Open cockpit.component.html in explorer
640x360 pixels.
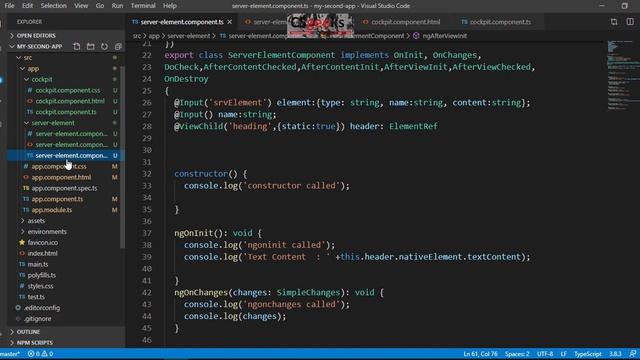tap(70, 101)
